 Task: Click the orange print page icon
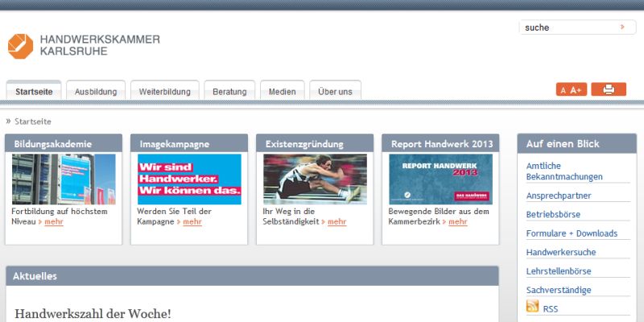(609, 89)
